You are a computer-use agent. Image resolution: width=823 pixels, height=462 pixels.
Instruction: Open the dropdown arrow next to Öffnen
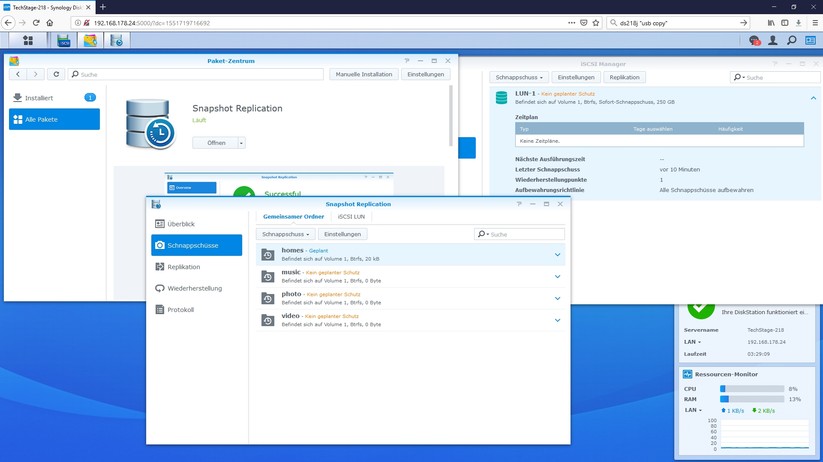click(x=241, y=143)
